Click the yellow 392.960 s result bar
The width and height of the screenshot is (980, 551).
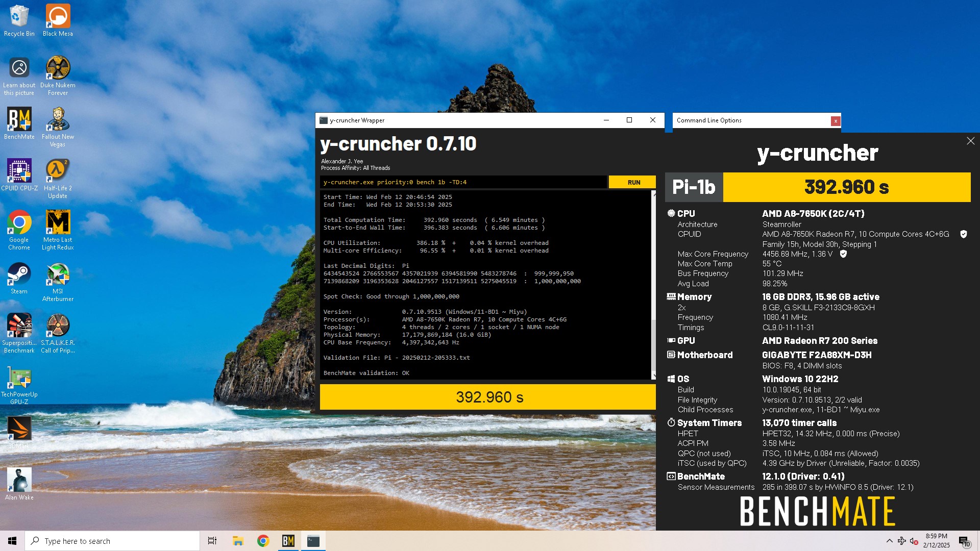[x=488, y=397]
